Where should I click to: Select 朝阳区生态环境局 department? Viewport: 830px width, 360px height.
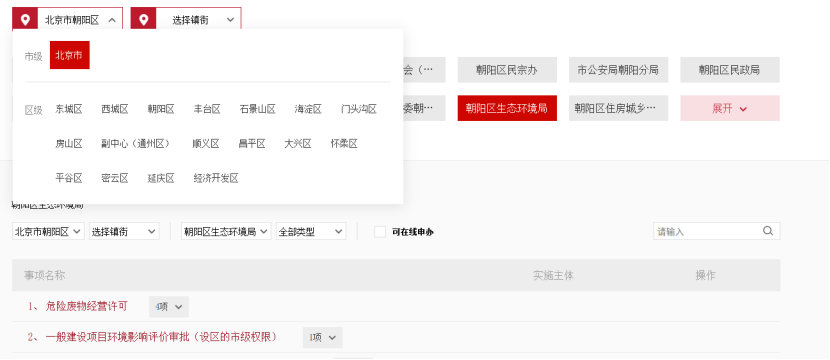tap(507, 108)
